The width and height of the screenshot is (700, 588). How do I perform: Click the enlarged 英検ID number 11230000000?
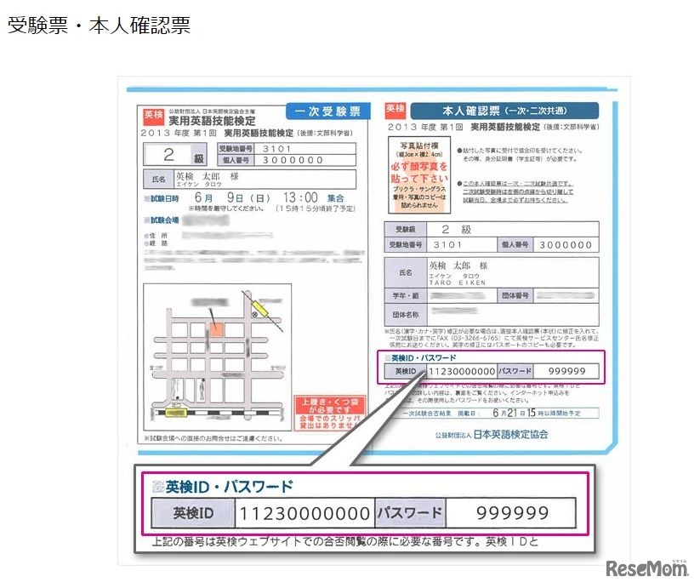(x=304, y=513)
